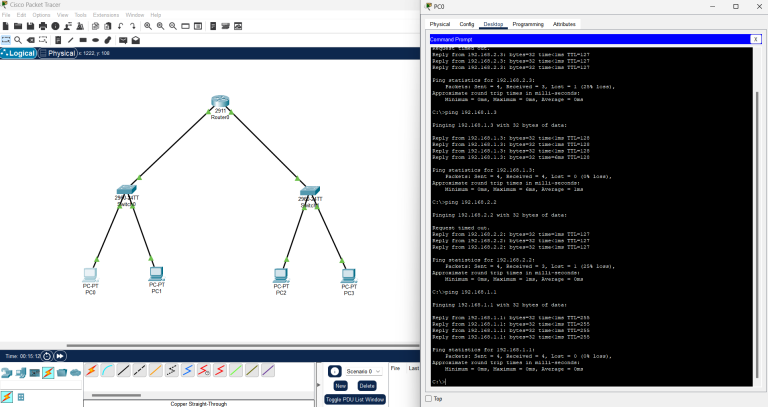This screenshot has height=407, width=768.
Task: Click the Delete scenario button
Action: click(x=367, y=386)
